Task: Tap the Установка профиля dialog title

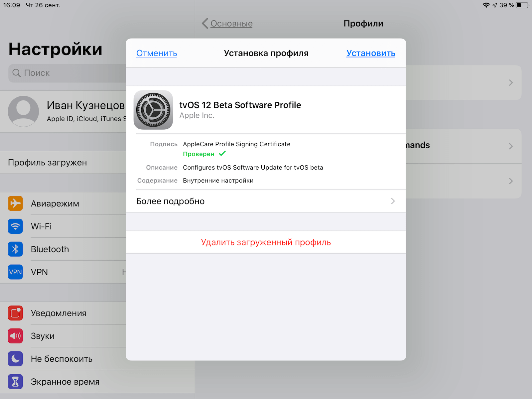Action: tap(266, 53)
